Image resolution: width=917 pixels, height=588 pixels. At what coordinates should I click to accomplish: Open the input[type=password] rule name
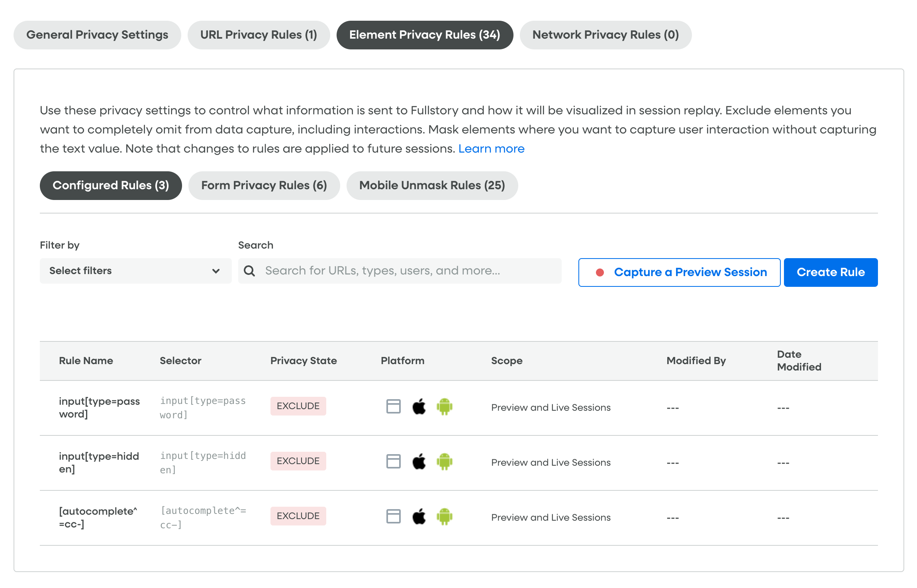pos(99,407)
